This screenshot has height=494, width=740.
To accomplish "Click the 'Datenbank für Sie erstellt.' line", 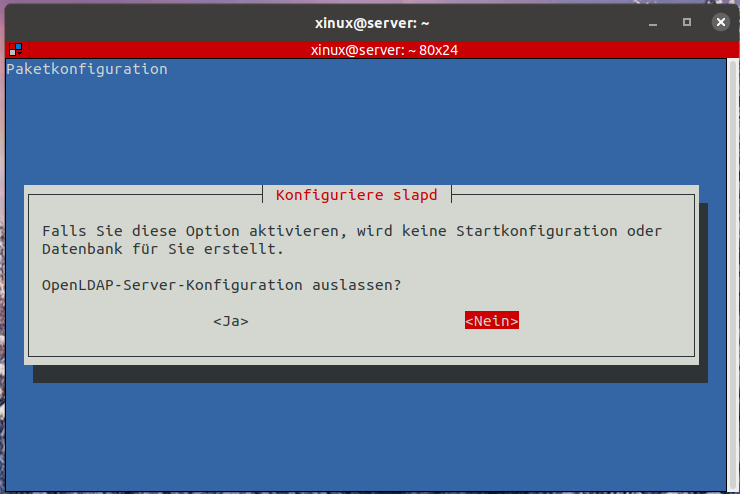I will pyautogui.click(x=163, y=249).
